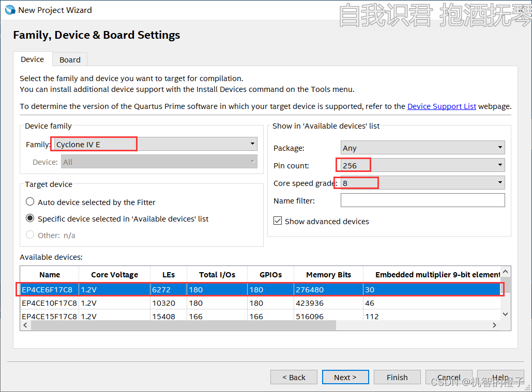Click Memory Bits value 276480
This screenshot has width=532, height=392.
pyautogui.click(x=309, y=290)
